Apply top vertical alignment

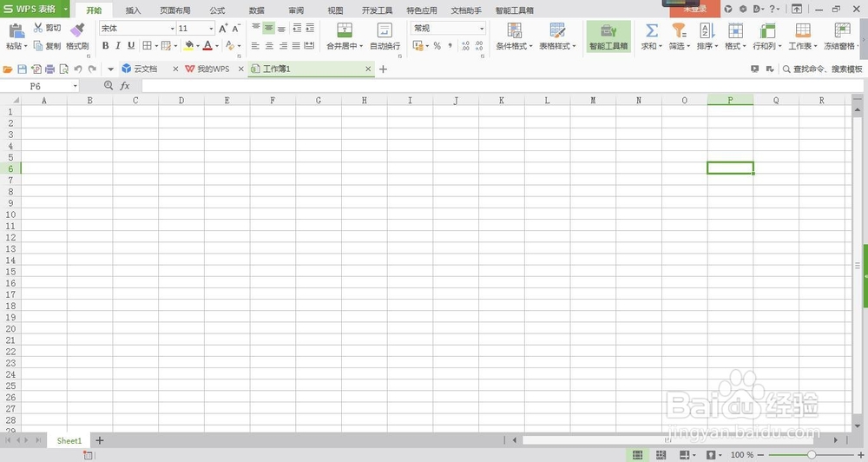(256, 28)
